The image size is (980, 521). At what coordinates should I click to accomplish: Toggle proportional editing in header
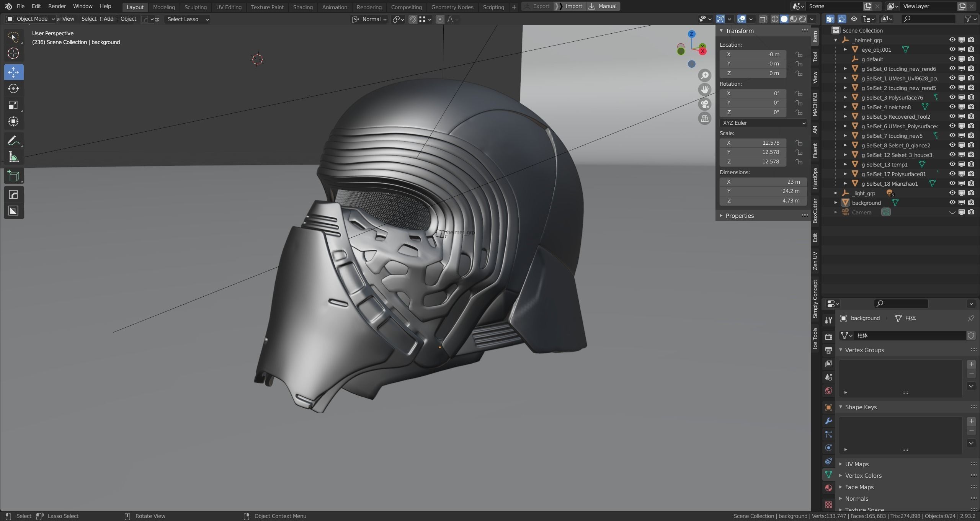[x=440, y=19]
